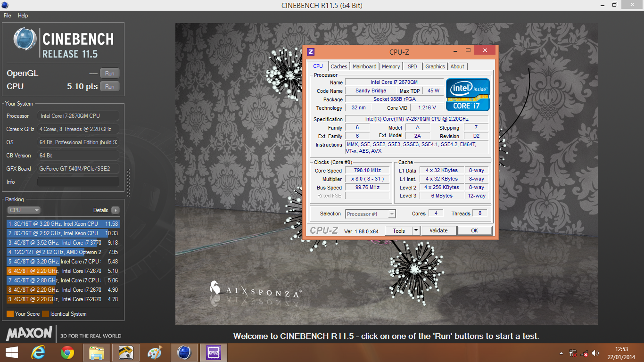This screenshot has width=644, height=362.
Task: Click the CPU-Z title bar logo icon
Action: [x=311, y=52]
